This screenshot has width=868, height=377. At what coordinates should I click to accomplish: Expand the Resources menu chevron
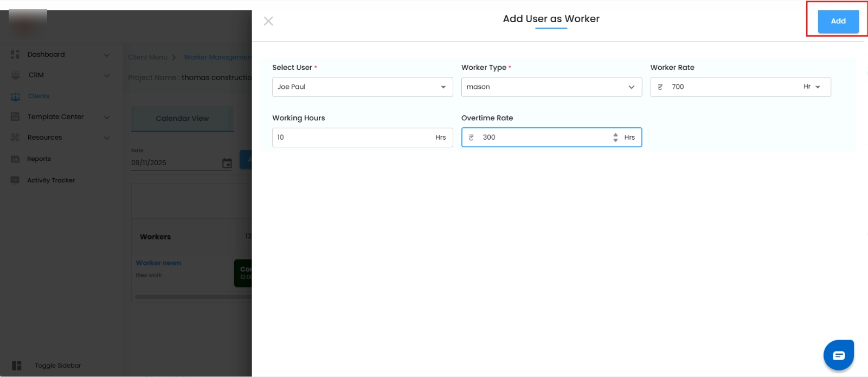point(107,138)
